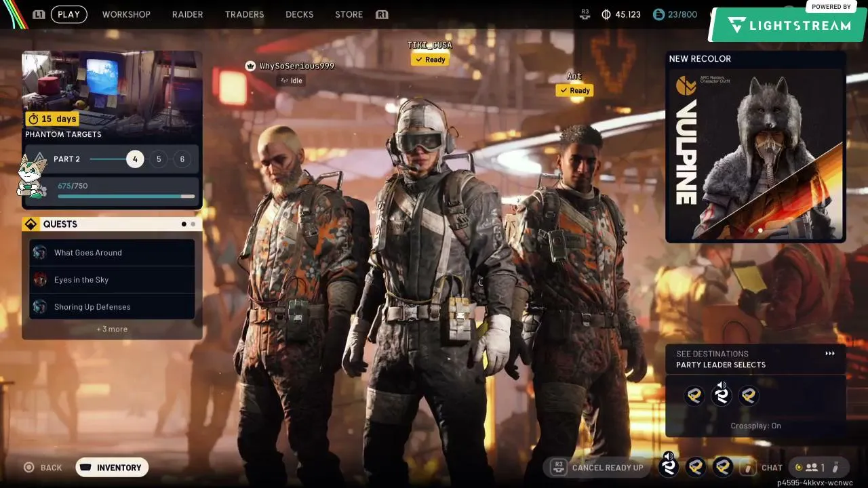This screenshot has width=868, height=488.
Task: Select step 5 of Phantom Targets
Action: tap(159, 159)
